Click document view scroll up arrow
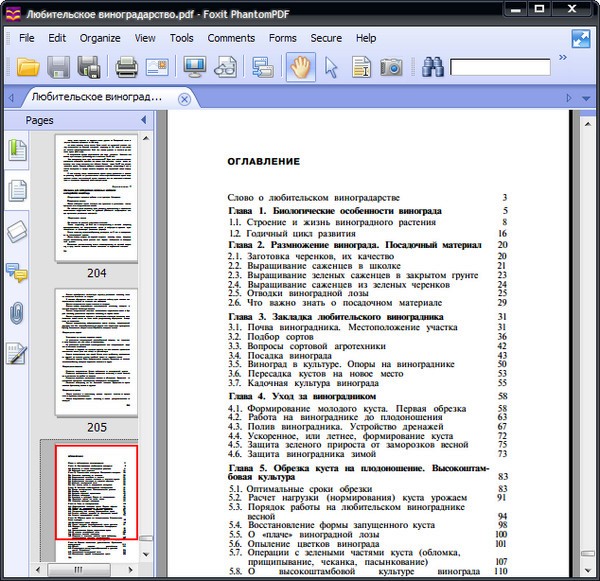Viewport: 600px width, 581px height. pos(588,124)
